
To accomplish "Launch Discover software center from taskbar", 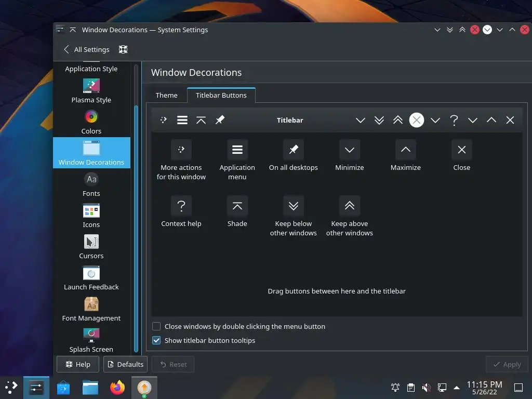I will [63, 388].
